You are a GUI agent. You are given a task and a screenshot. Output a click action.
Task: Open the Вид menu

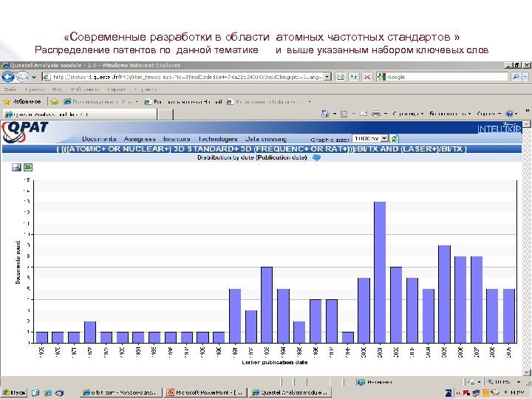click(58, 89)
